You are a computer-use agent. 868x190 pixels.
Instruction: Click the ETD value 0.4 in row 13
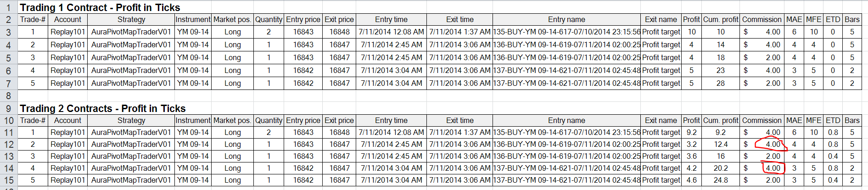[833, 156]
